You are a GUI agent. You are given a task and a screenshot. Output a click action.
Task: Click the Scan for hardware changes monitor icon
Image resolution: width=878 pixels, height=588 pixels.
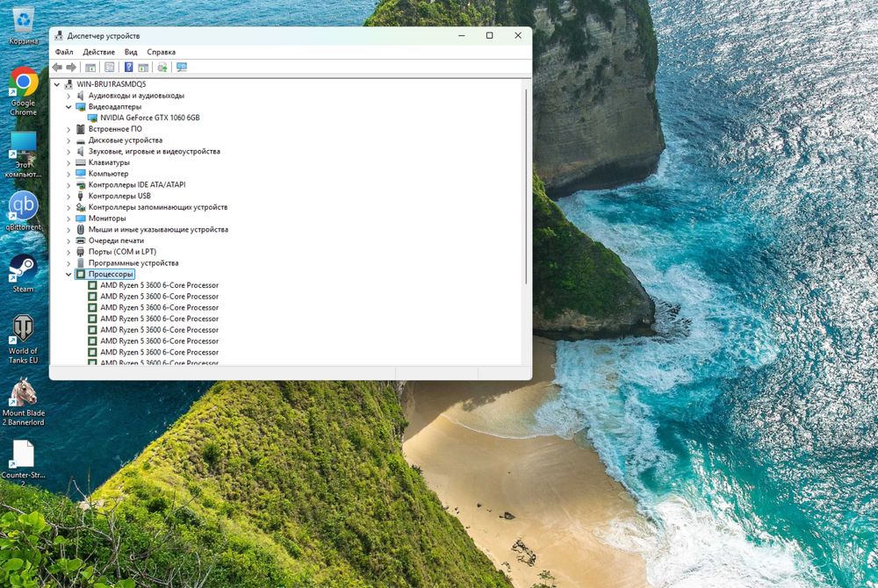pyautogui.click(x=182, y=67)
